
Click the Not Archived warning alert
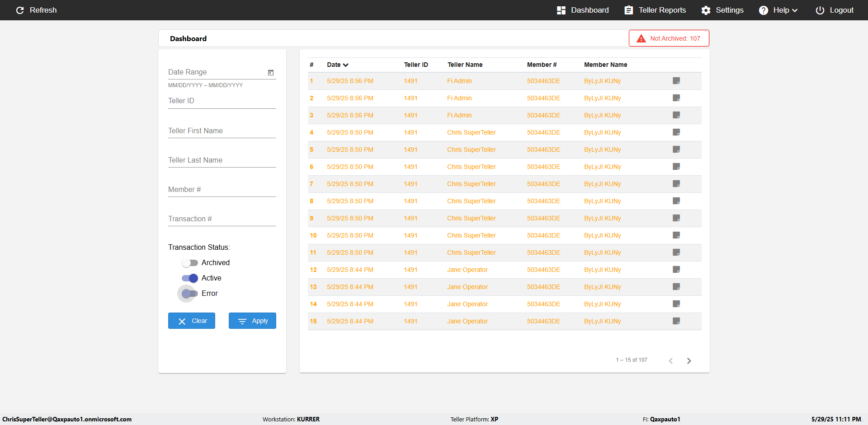(x=669, y=38)
